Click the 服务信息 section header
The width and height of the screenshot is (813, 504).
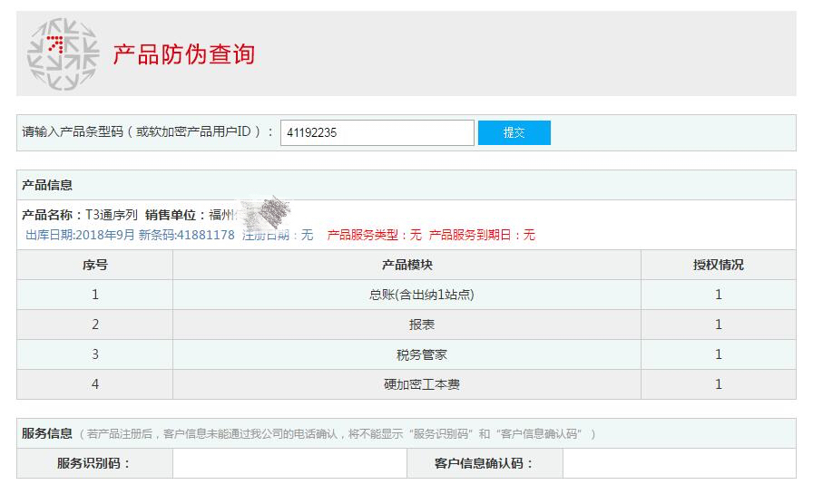[46, 433]
